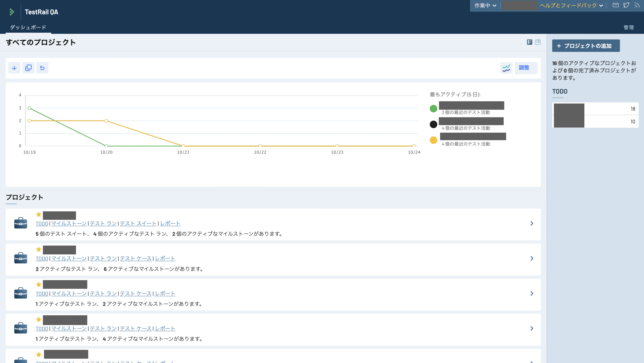644x363 pixels.
Task: Click the black legend color dot
Action: coord(433,124)
